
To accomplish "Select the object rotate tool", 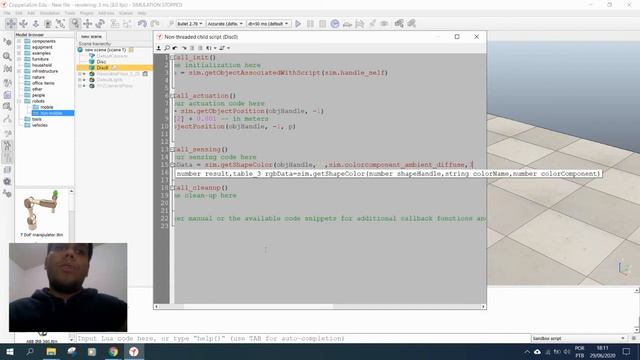I will click(100, 24).
